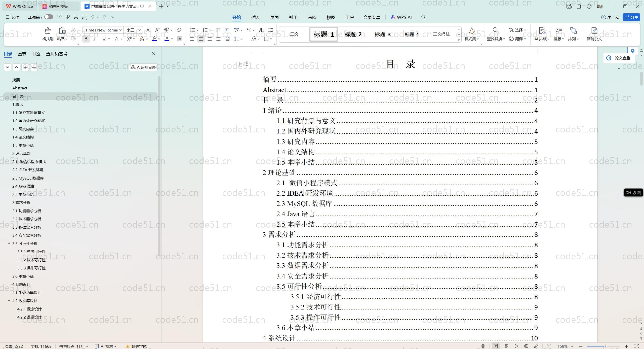644x349 pixels.
Task: Toggle italic formatting
Action: click(95, 39)
